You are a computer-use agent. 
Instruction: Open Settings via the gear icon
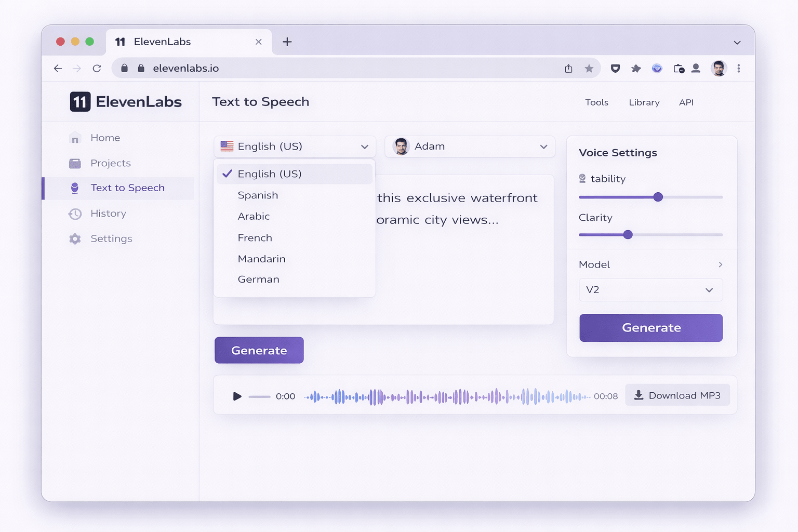tap(75, 238)
